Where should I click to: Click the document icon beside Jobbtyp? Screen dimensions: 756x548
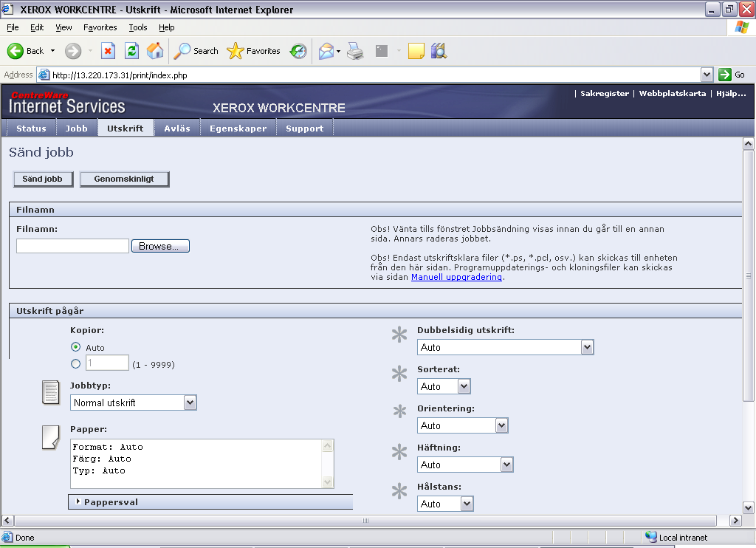click(51, 392)
